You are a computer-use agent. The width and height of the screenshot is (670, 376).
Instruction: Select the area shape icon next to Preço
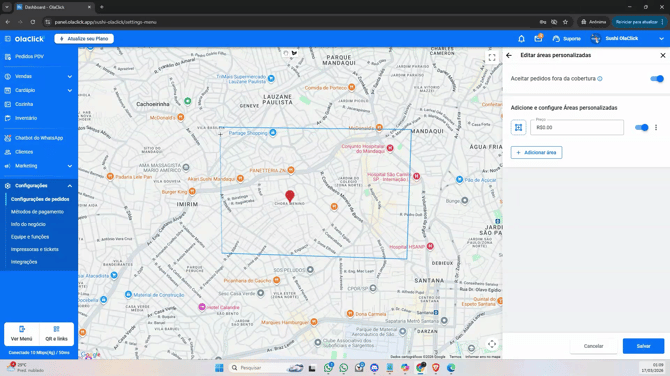[518, 127]
